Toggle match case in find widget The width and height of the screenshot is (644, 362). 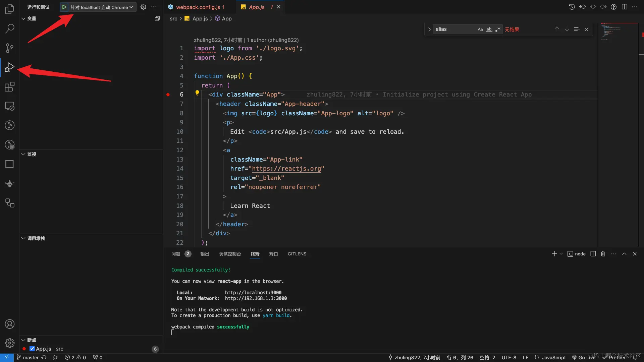480,29
